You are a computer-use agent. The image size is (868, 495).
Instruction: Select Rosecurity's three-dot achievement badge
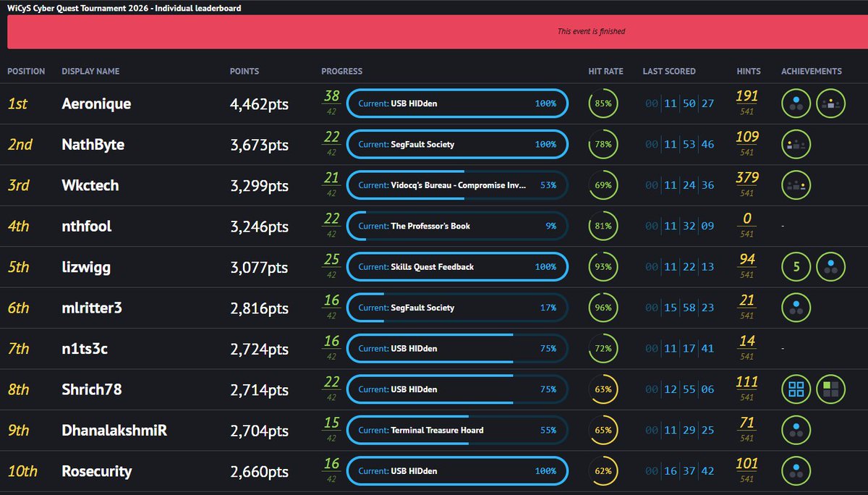[x=796, y=471]
